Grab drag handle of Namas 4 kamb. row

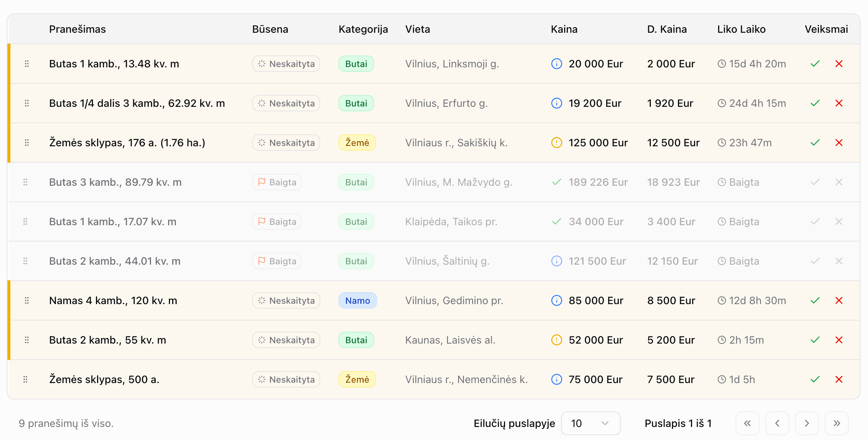coord(27,300)
